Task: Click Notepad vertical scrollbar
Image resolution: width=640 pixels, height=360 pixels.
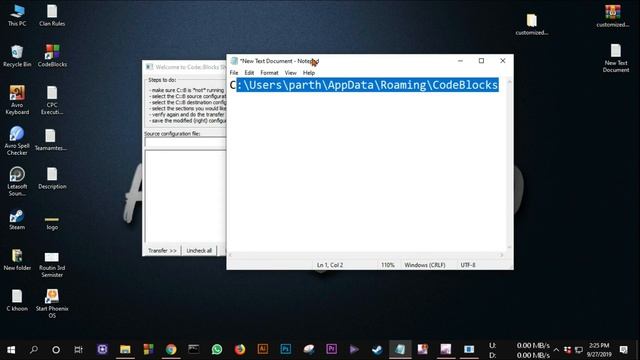Action: pyautogui.click(x=509, y=164)
